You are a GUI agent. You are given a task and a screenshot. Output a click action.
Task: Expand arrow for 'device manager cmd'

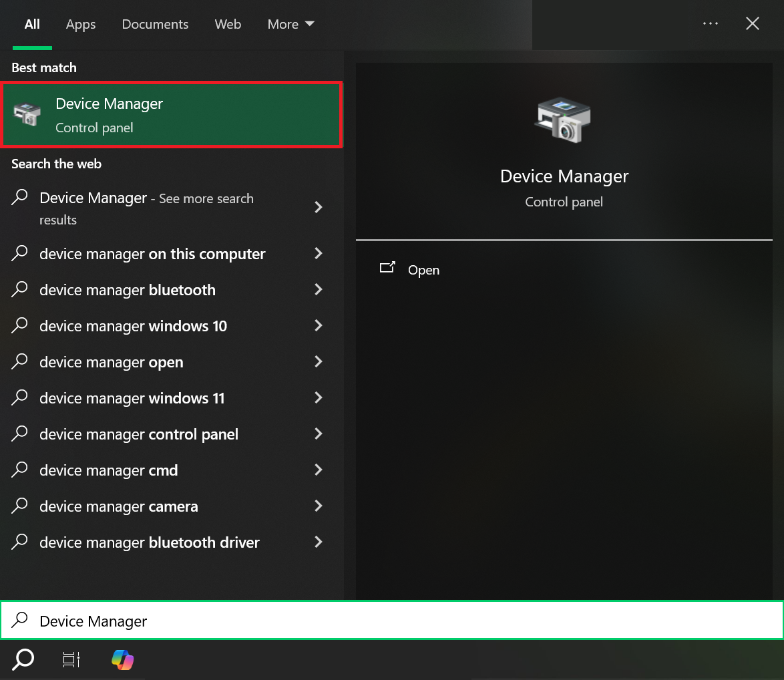tap(319, 470)
